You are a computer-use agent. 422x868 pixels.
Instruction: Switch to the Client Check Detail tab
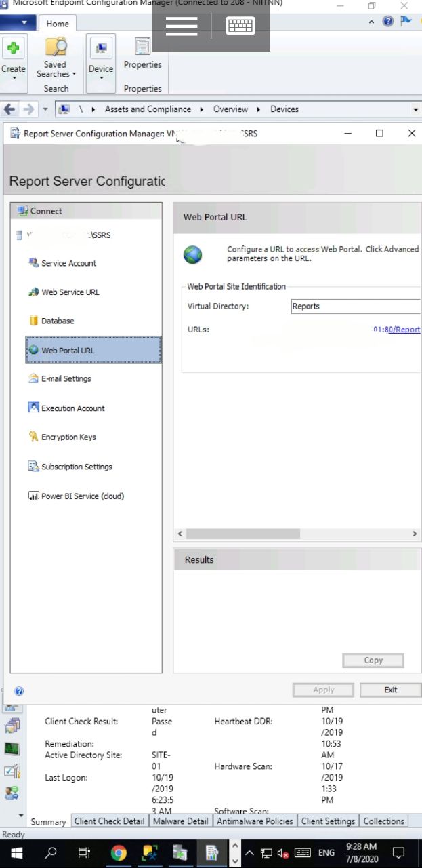(109, 821)
